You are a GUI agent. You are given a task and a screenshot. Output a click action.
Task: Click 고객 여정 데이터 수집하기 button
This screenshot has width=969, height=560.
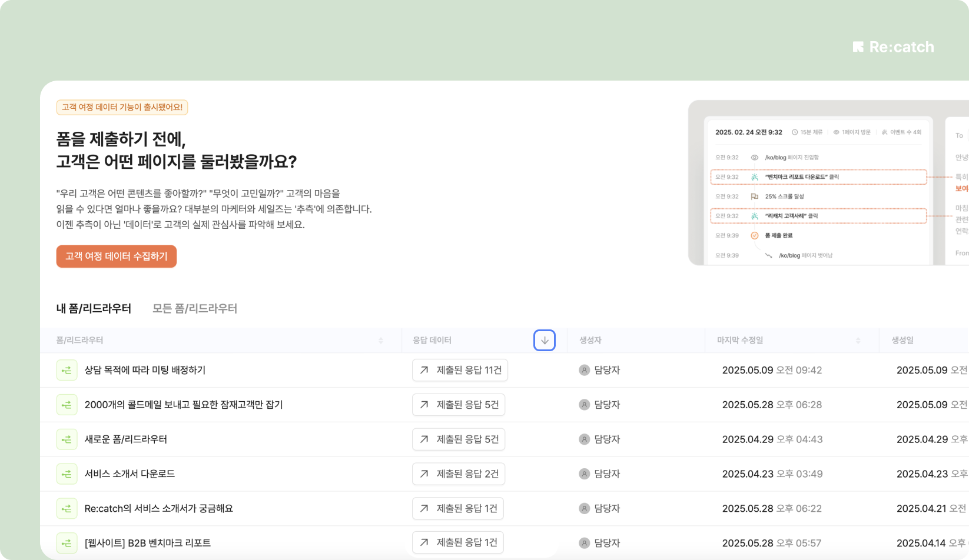tap(117, 256)
